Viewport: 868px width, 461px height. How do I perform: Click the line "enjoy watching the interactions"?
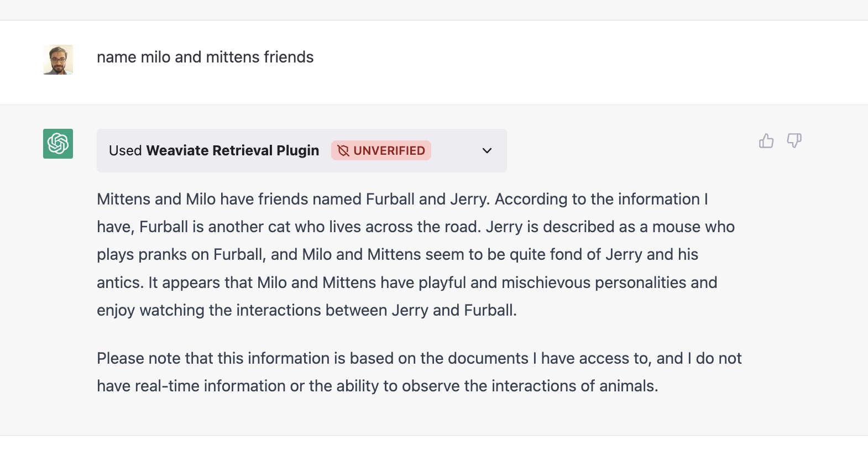306,310
